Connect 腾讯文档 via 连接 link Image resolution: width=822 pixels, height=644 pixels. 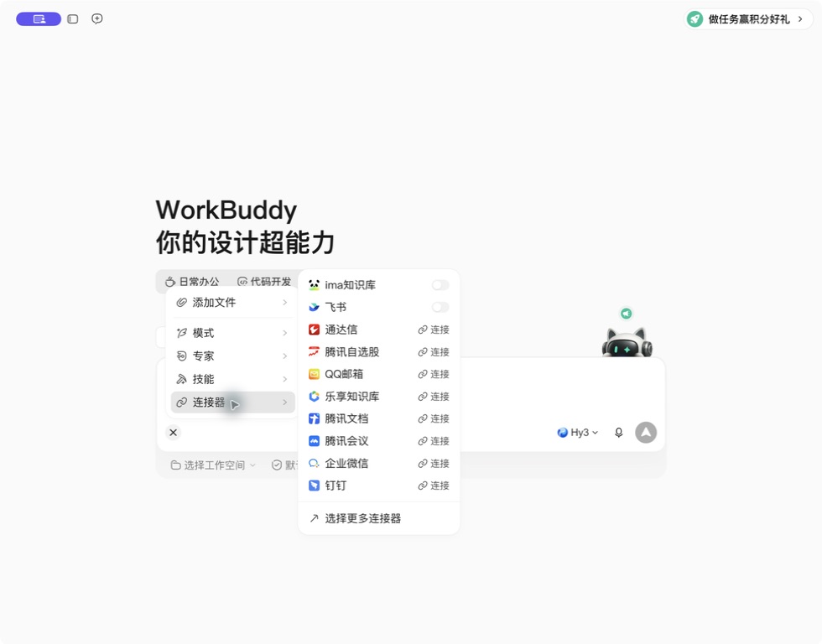coord(434,418)
